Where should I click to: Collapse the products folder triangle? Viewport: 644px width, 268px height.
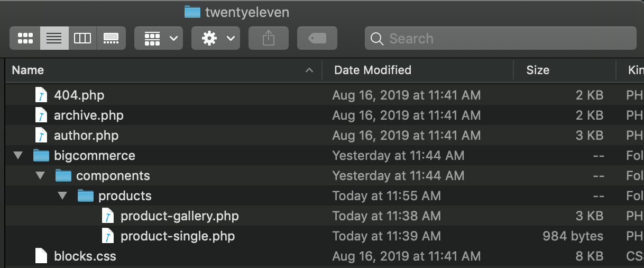point(63,196)
